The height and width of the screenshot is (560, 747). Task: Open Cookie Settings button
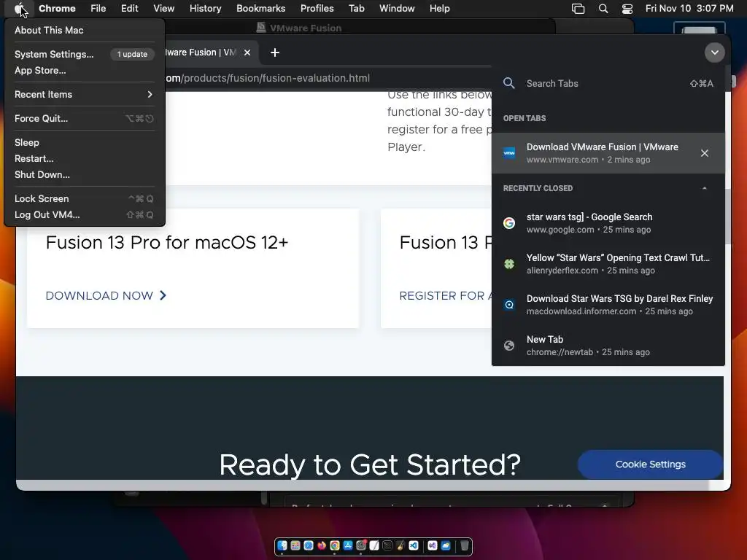pos(650,464)
